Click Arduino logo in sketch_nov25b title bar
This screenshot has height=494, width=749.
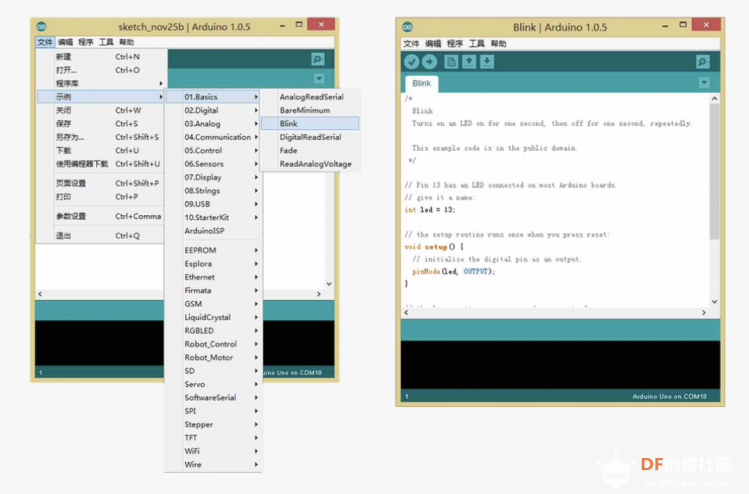tap(42, 26)
